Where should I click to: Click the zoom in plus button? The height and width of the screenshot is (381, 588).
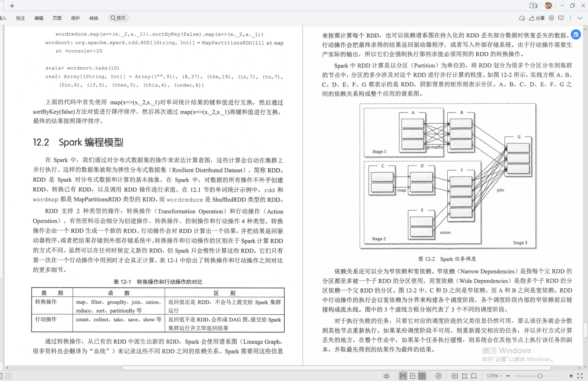571,376
